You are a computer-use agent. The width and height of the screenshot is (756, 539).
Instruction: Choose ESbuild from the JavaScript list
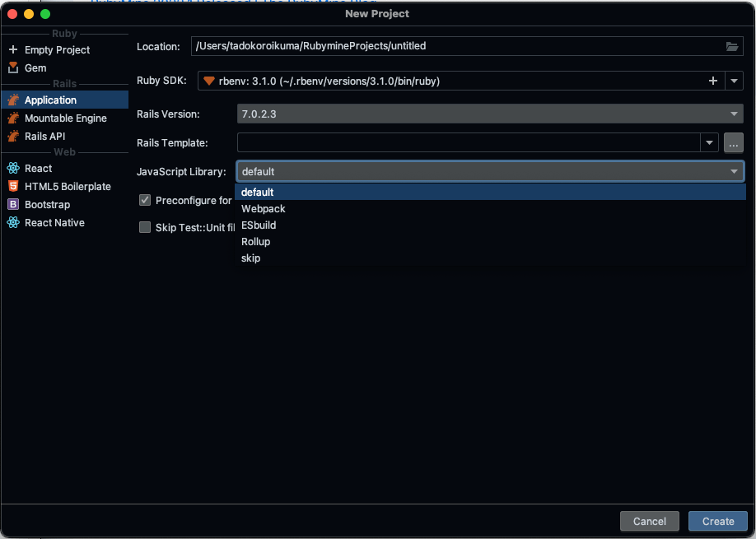pos(490,225)
